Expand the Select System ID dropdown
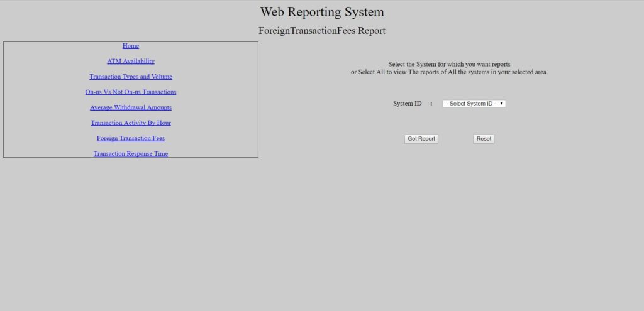The width and height of the screenshot is (644, 311). click(x=473, y=104)
